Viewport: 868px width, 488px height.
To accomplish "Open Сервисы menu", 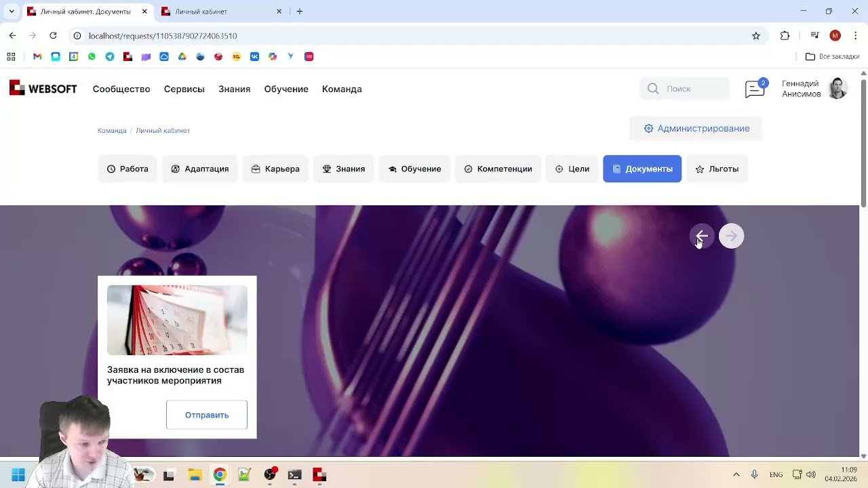I will (184, 89).
